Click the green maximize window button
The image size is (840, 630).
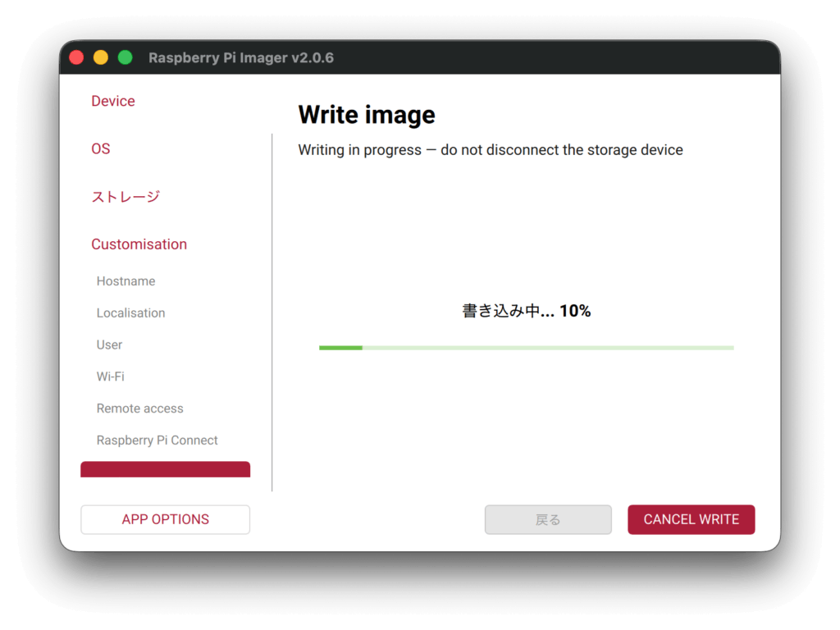[126, 57]
